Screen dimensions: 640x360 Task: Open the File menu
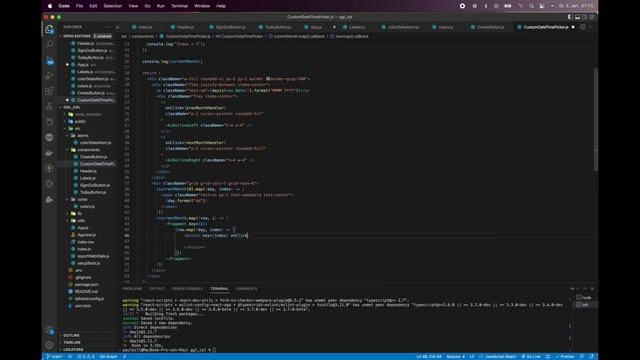tap(79, 6)
